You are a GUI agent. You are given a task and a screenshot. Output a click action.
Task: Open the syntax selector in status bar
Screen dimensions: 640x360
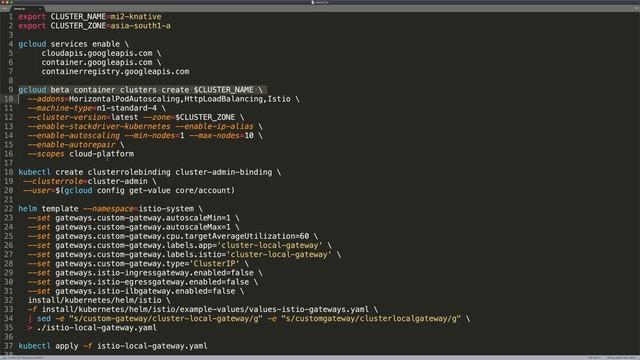coord(621,358)
